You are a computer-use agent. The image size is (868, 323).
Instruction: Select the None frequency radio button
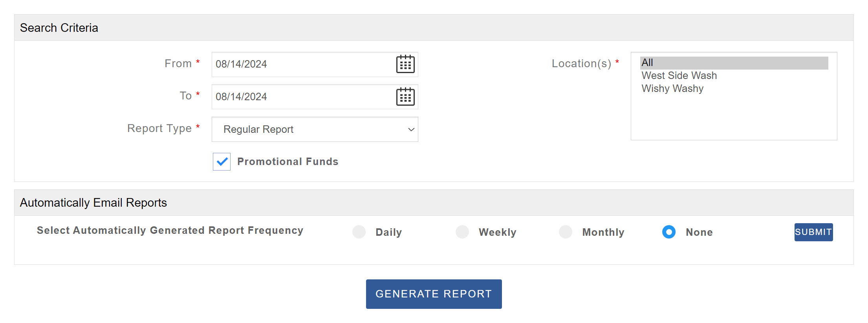(x=669, y=232)
